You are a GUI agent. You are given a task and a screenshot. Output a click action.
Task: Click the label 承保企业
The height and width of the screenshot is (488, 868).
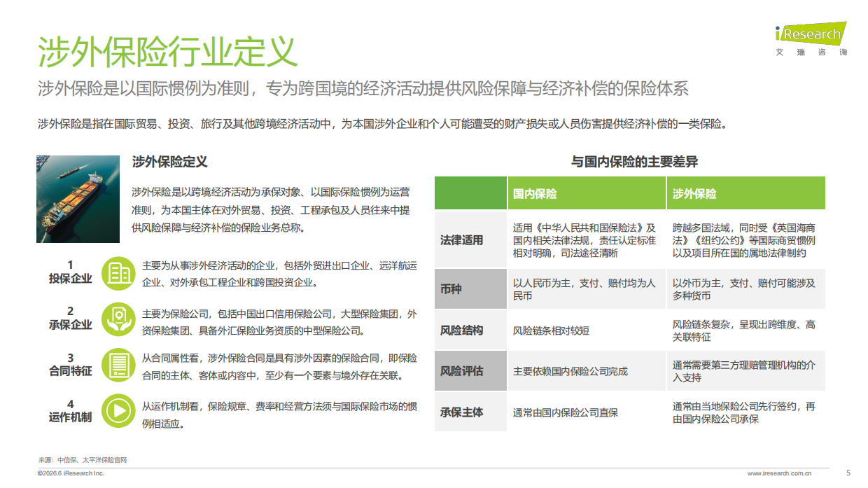70,325
